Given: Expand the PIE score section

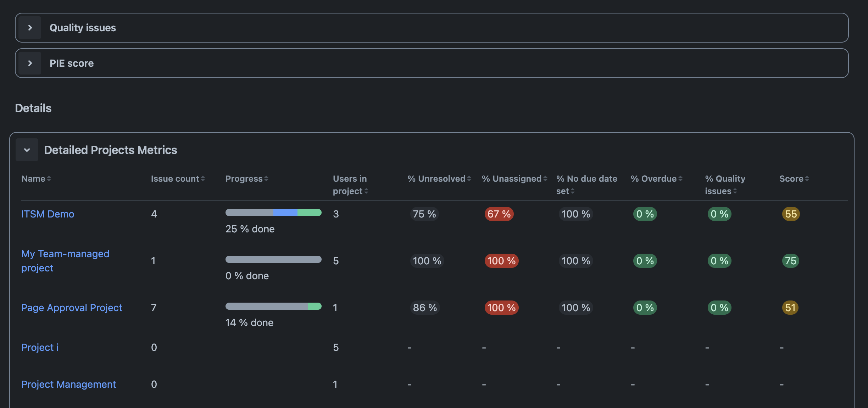Looking at the screenshot, I should [x=30, y=63].
